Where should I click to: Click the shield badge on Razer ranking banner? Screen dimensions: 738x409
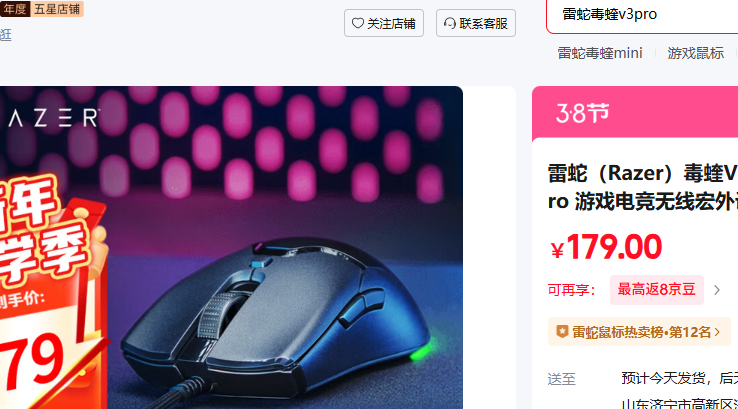click(562, 332)
